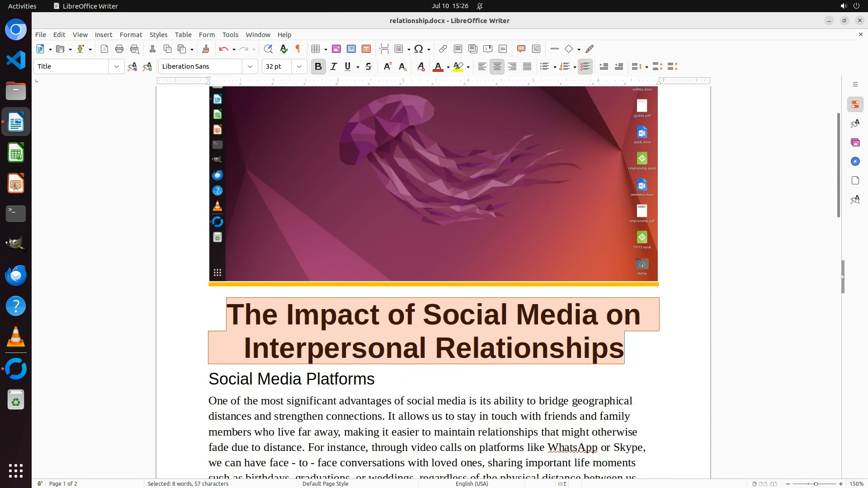This screenshot has width=868, height=488.
Task: Toggle Formatting Marks pilcrow
Action: pyautogui.click(x=298, y=49)
